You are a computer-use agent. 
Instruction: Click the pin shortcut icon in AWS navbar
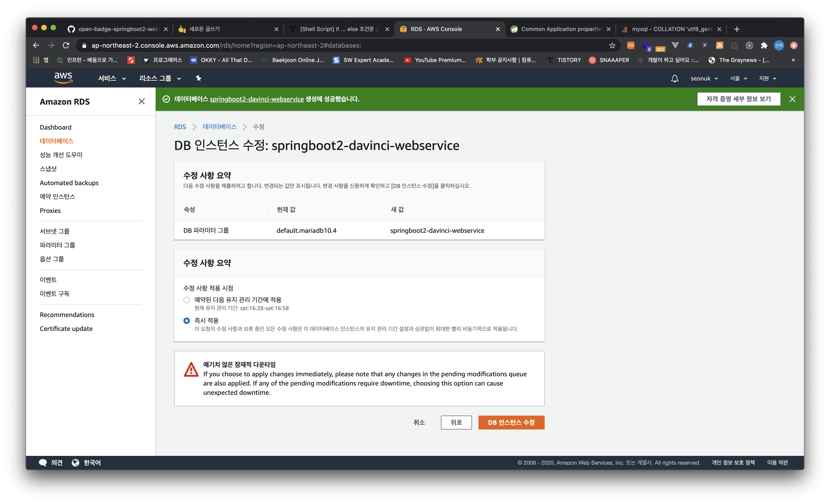[x=198, y=78]
